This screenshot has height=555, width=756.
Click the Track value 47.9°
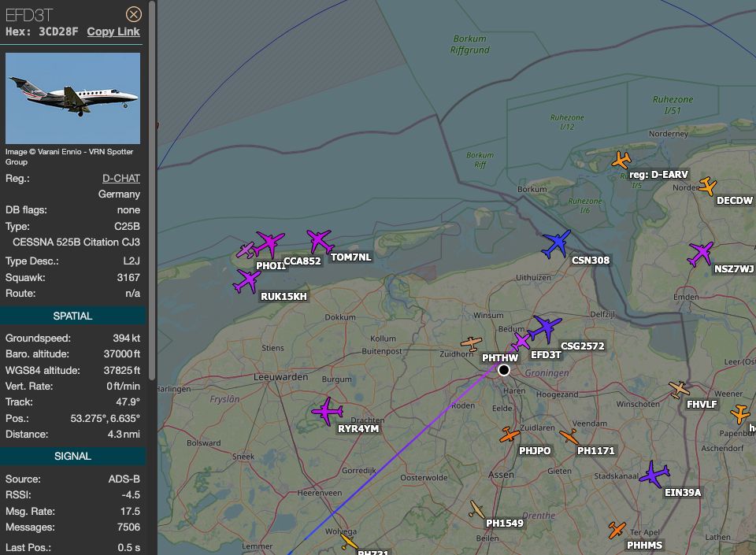pos(128,401)
